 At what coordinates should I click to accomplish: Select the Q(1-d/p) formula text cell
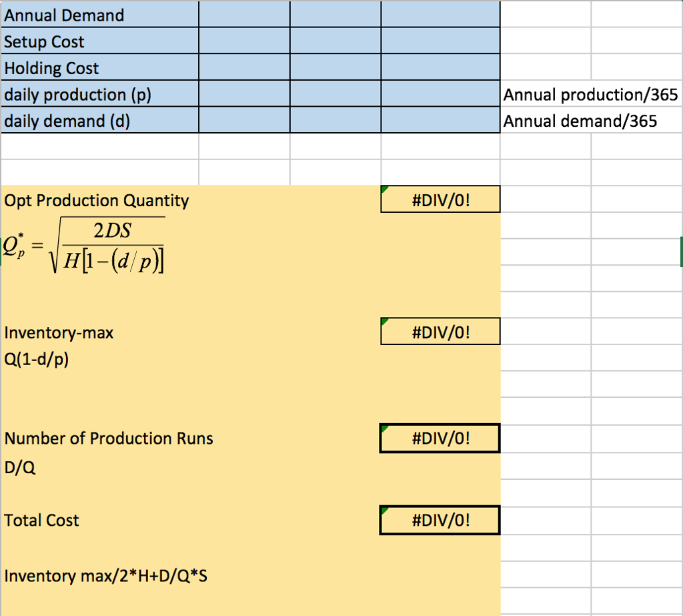(x=37, y=360)
